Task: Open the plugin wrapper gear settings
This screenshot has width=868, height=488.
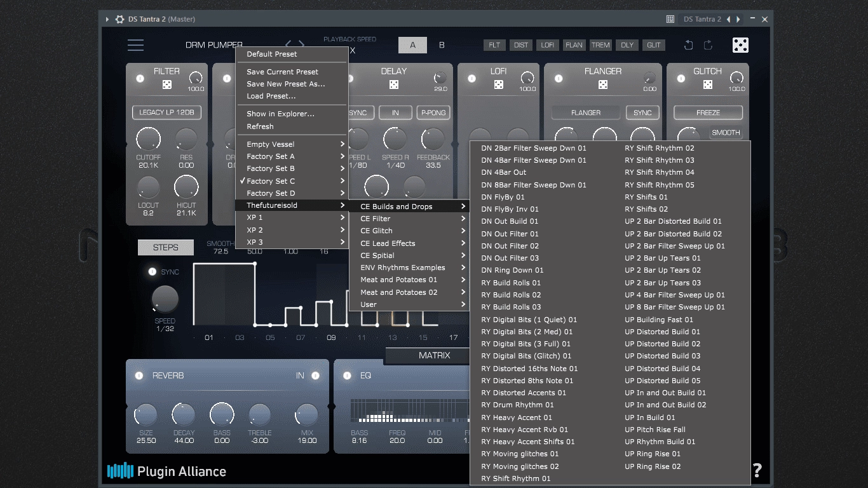Action: 119,19
